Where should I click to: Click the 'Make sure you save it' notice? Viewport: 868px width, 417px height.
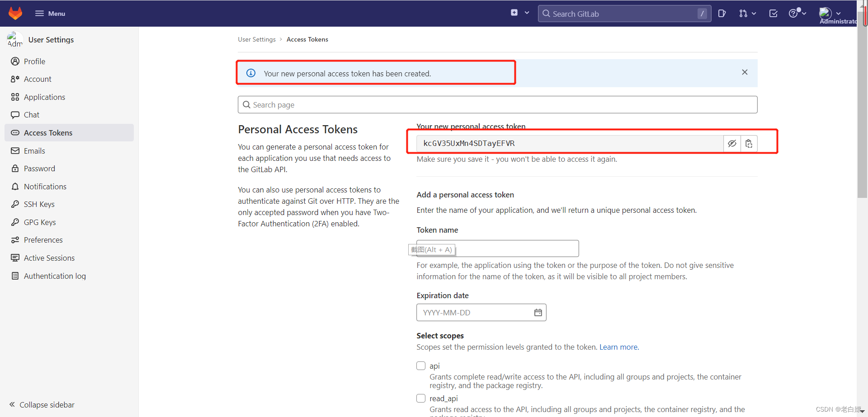[517, 159]
